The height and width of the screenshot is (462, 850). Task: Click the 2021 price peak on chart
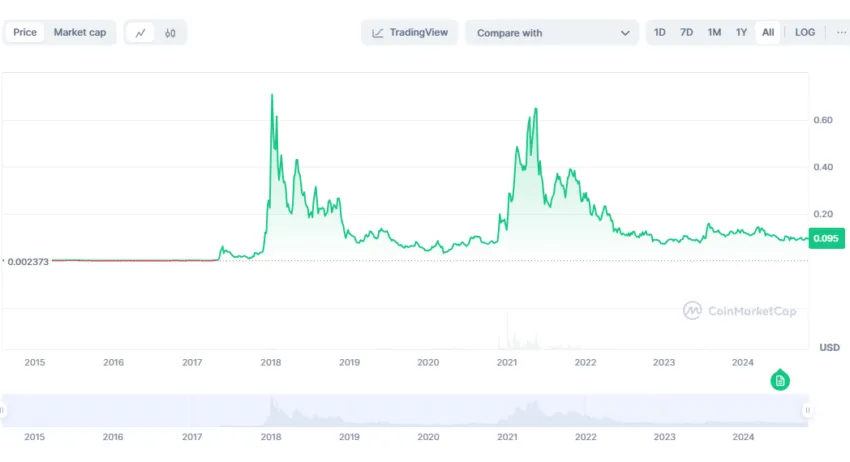536,110
